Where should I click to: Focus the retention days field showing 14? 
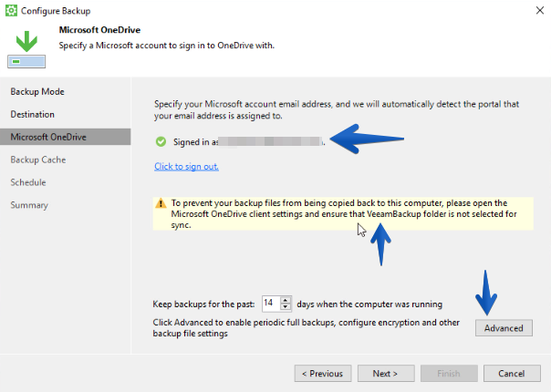(271, 304)
